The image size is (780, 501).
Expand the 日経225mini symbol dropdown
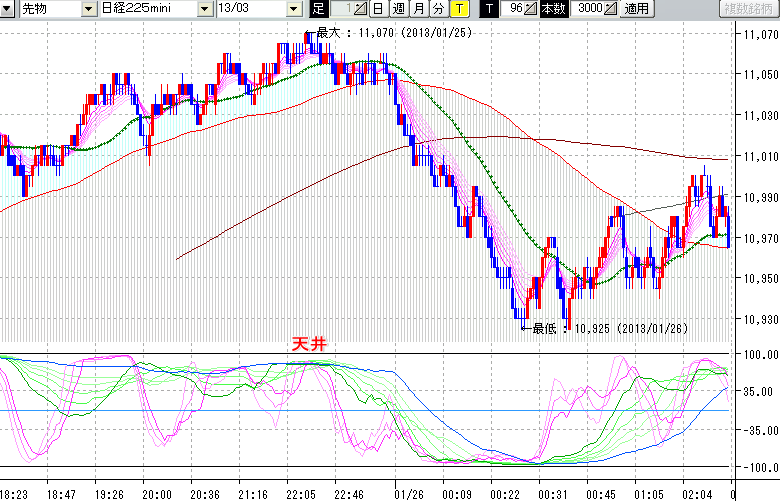point(205,9)
